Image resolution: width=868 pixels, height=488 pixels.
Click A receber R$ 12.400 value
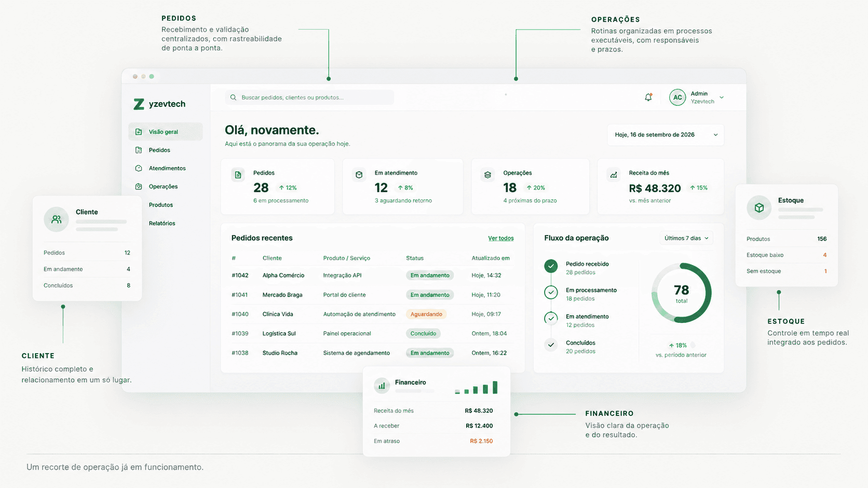[x=479, y=426]
